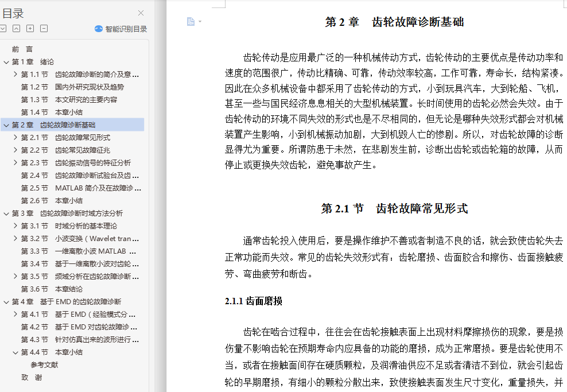The image size is (567, 392).
Task: Open 第3.1节 时域分析的基本理论
Action: click(x=69, y=226)
